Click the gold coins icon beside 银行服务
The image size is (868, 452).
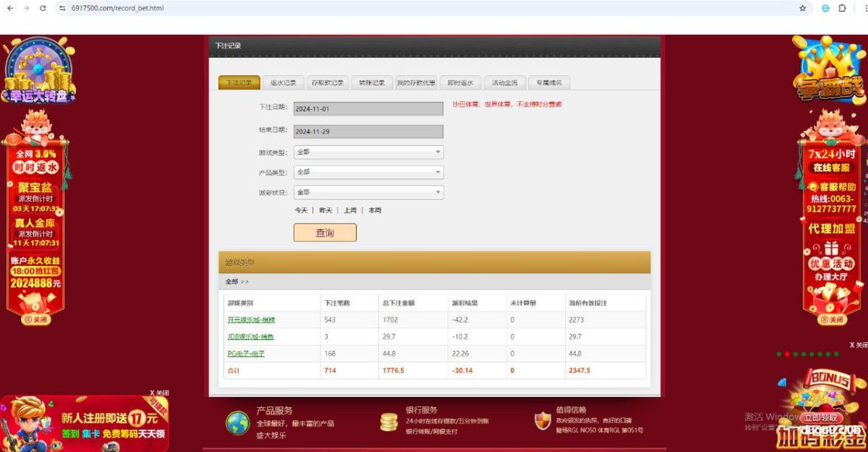[389, 420]
